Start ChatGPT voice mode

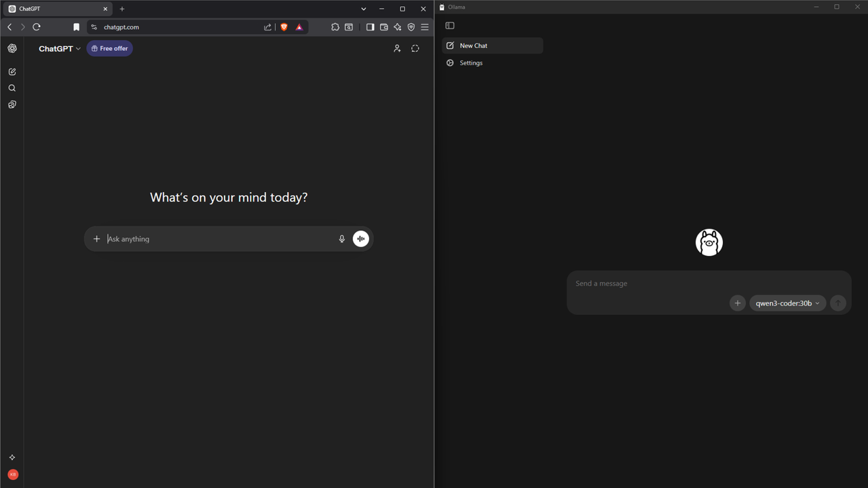click(x=361, y=239)
